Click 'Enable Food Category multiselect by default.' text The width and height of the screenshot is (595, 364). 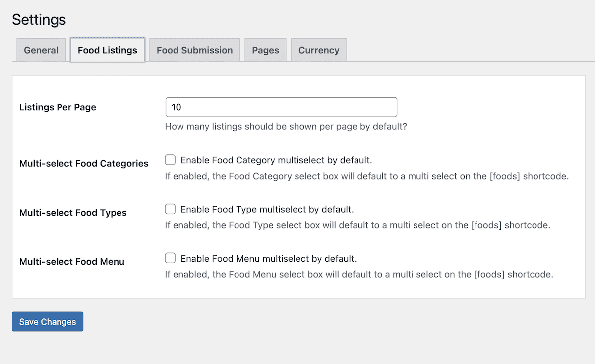[x=276, y=160]
